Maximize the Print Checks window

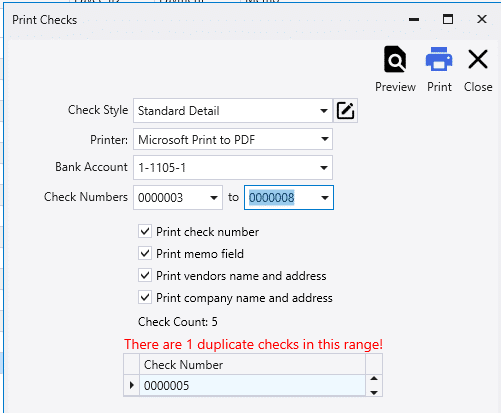pos(448,19)
